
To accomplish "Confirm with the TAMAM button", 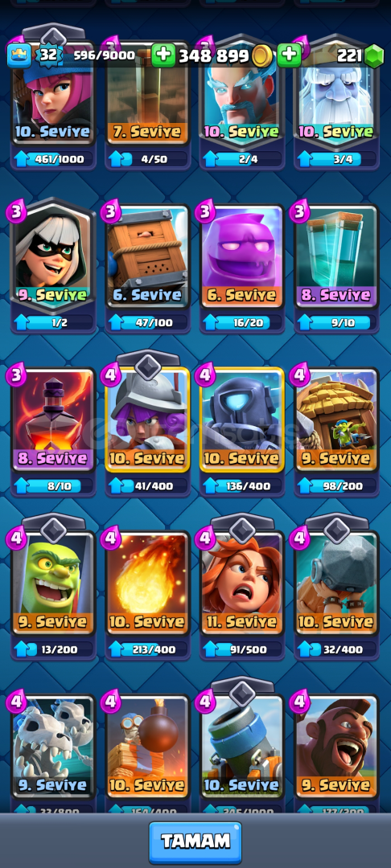I will (x=195, y=842).
